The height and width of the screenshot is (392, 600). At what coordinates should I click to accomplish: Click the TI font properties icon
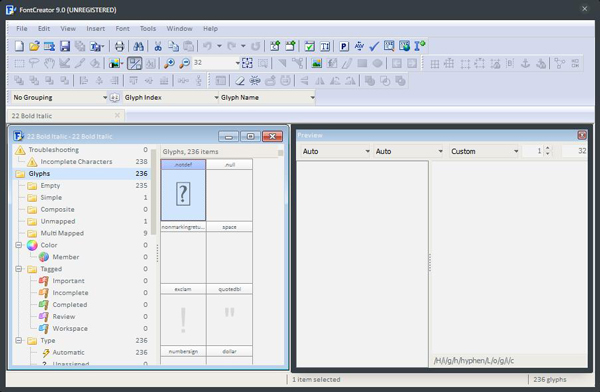(x=325, y=46)
